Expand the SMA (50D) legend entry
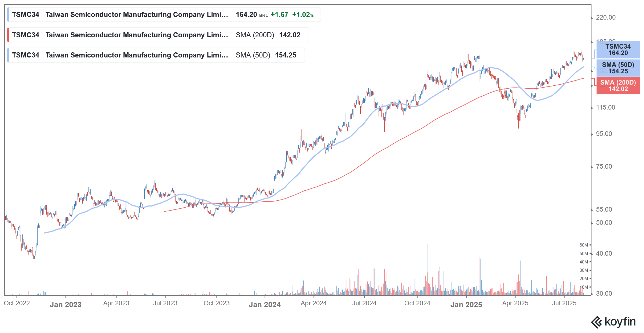 click(225, 55)
